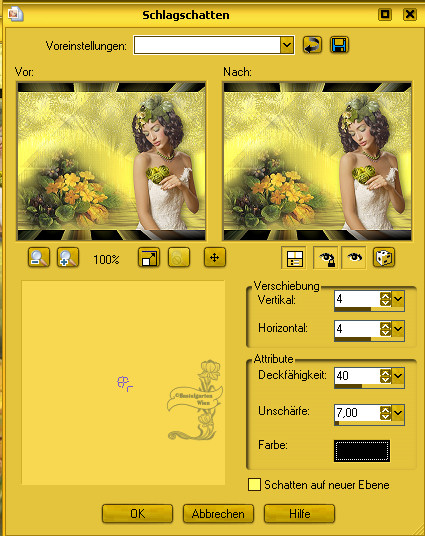Open the Hilfe button
425x536 pixels.
(x=300, y=513)
